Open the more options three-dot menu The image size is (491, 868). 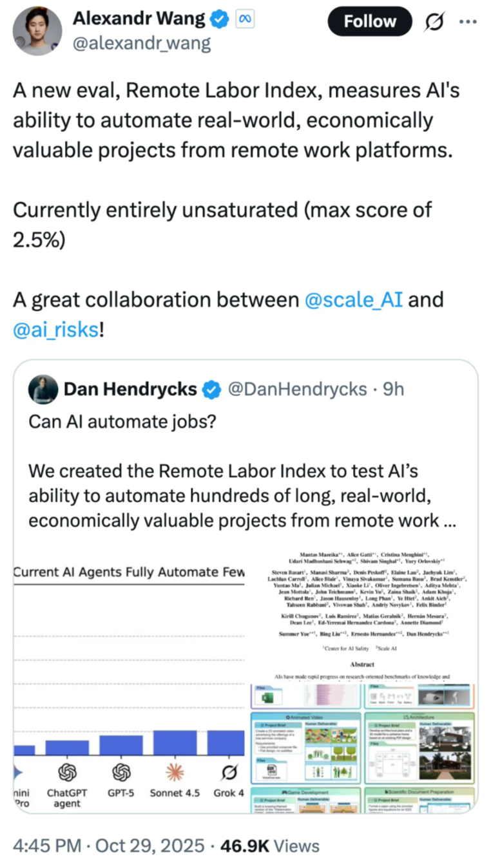tap(468, 21)
